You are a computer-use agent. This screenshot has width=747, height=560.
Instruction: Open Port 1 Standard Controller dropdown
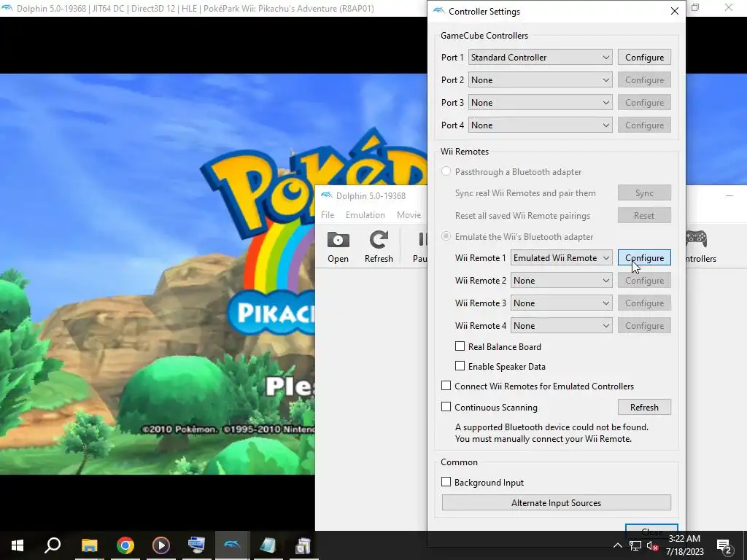541,57
